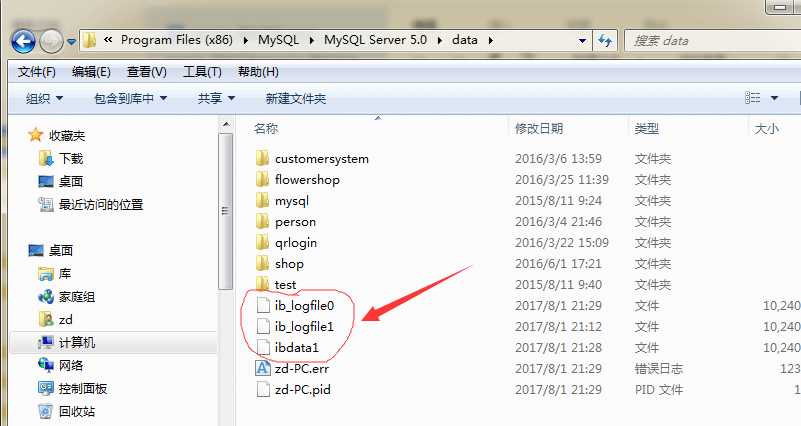Screen dimensions: 801x426
Task: Expand arrow after MySQL Server 5.0 breadcrumb
Action: click(440, 40)
